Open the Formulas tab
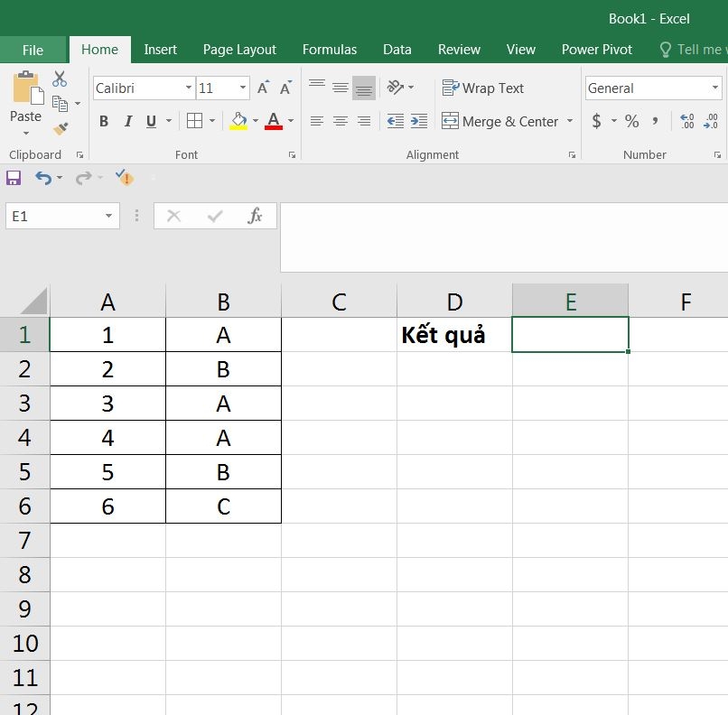The image size is (728, 715). click(330, 49)
